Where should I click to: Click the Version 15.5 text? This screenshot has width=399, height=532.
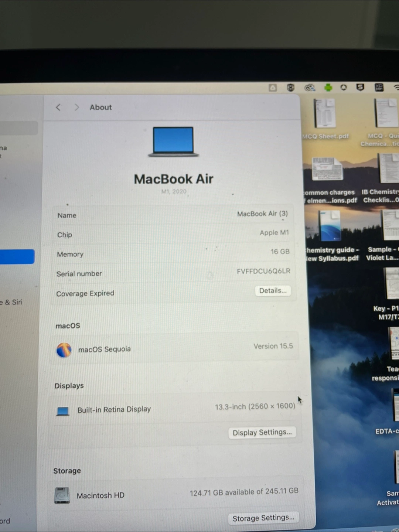(273, 346)
